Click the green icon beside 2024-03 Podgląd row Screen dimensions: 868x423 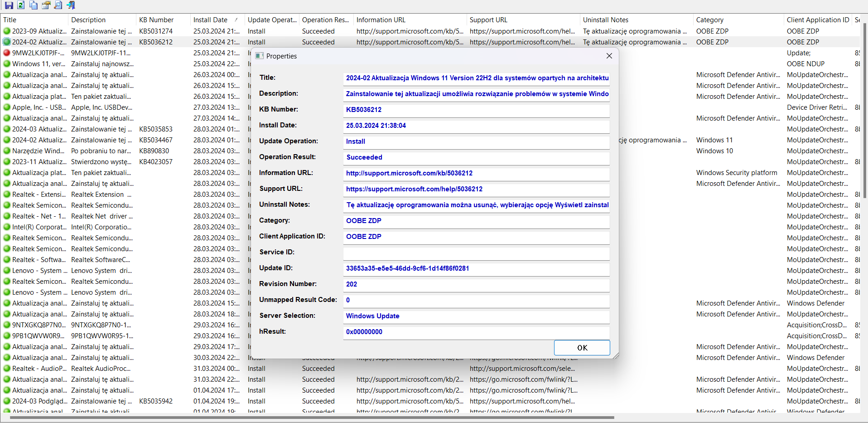pos(7,401)
